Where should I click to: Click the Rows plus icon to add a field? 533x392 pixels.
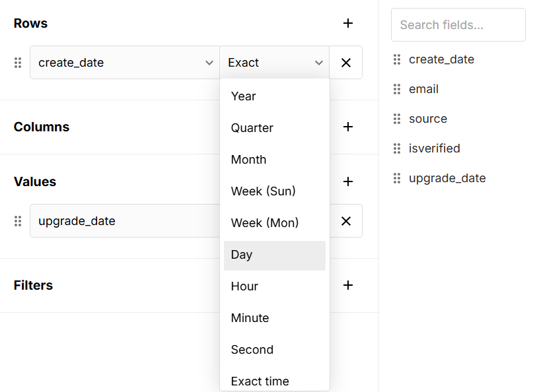click(x=348, y=23)
